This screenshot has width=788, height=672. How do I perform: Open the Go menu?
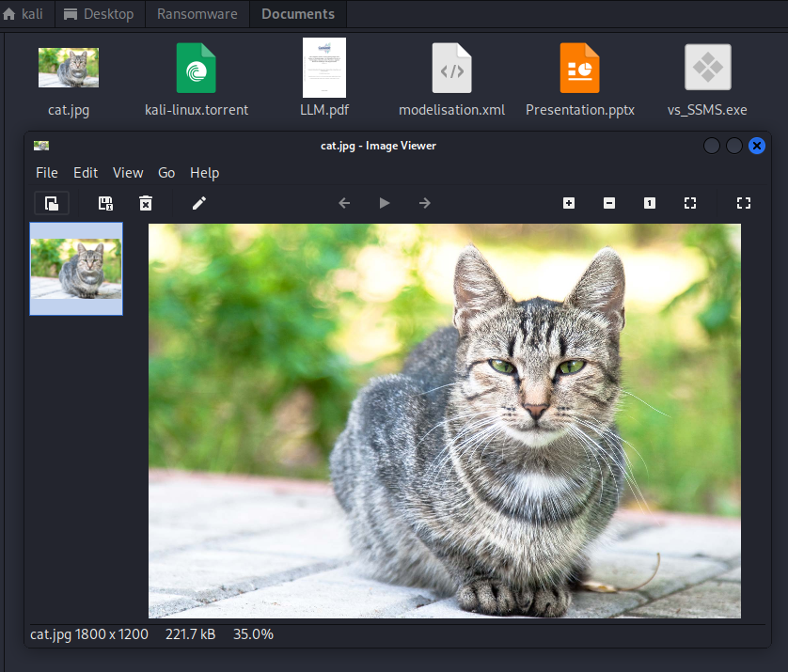[166, 173]
